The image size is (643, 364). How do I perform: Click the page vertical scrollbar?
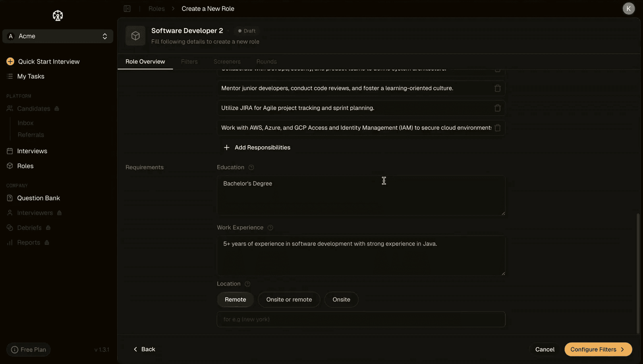638,270
